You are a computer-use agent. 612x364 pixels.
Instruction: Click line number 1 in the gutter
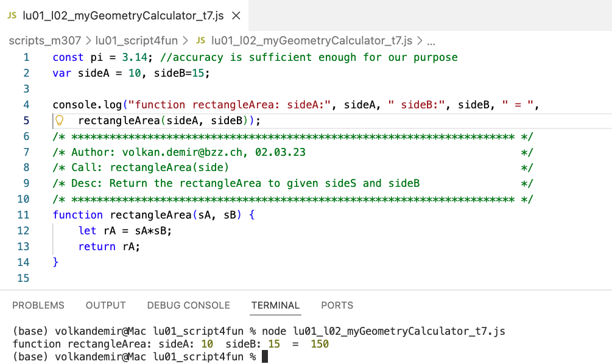[x=26, y=58]
